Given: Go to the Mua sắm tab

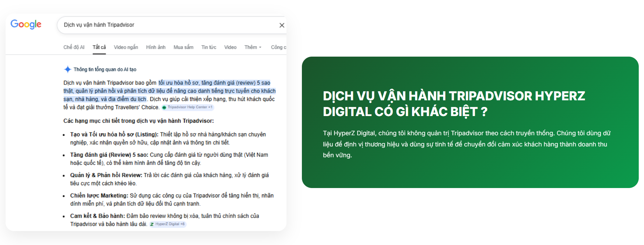Looking at the screenshot, I should pos(183,47).
